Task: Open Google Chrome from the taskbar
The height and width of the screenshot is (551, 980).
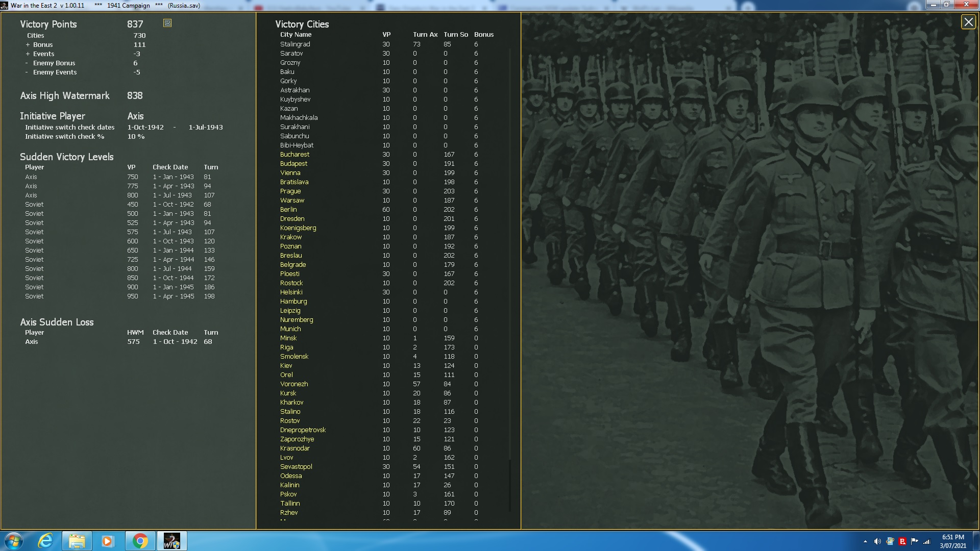Action: 140,541
